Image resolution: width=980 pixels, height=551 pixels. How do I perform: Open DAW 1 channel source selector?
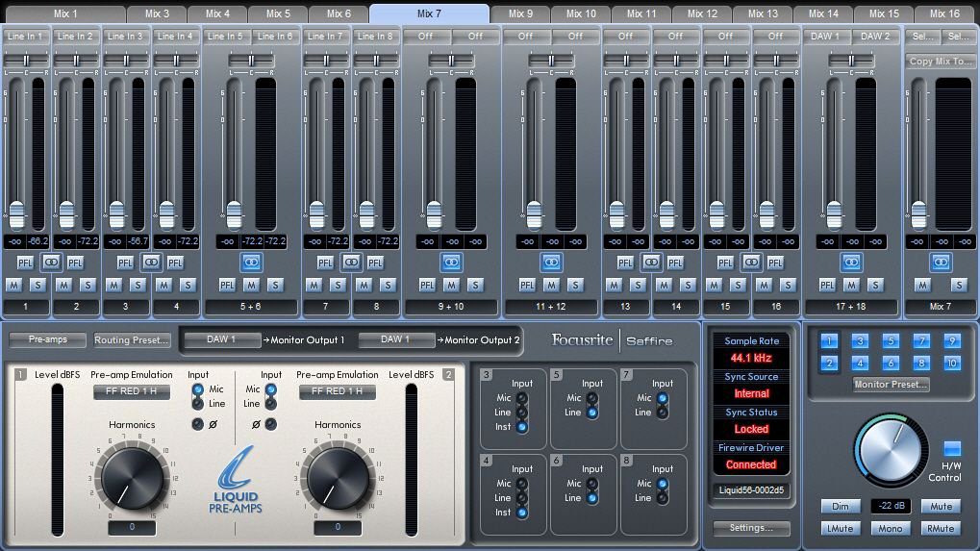point(825,37)
